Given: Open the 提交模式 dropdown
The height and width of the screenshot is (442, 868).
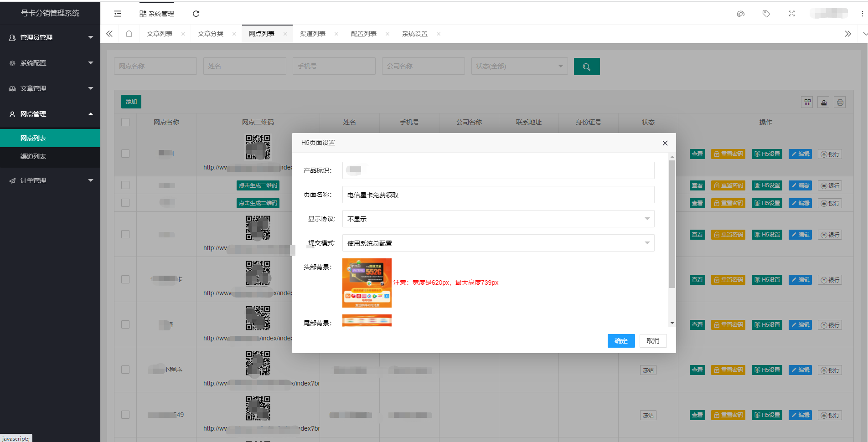Looking at the screenshot, I should click(498, 243).
